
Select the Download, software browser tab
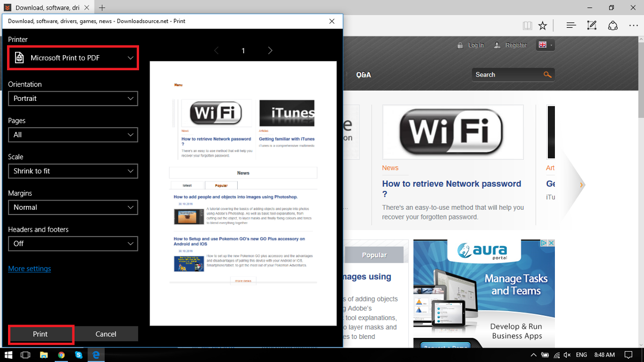point(47,8)
